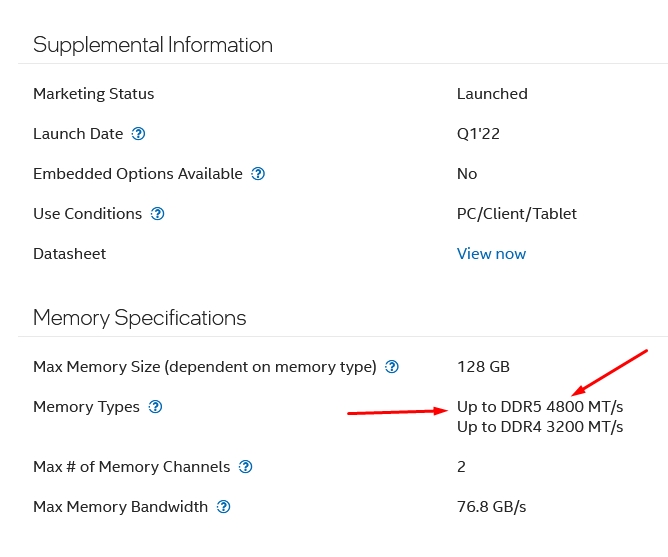Click the "Up to DDR5 4800 MT/s" text

[x=540, y=407]
